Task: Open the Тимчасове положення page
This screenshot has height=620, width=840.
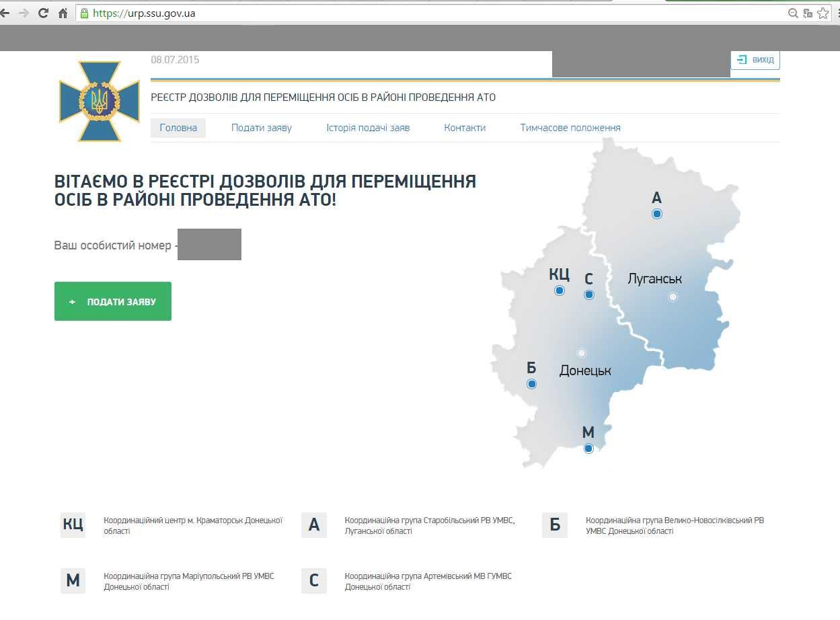Action: pyautogui.click(x=570, y=128)
